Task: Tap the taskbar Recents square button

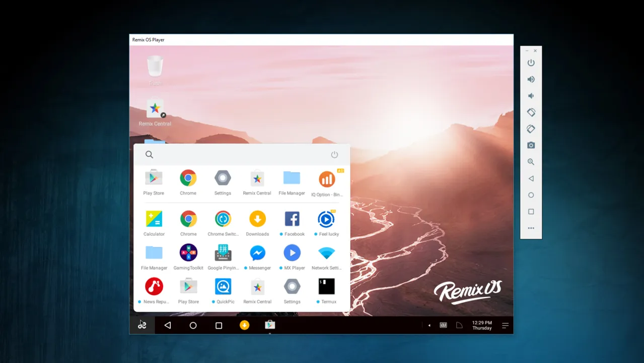Action: click(219, 326)
